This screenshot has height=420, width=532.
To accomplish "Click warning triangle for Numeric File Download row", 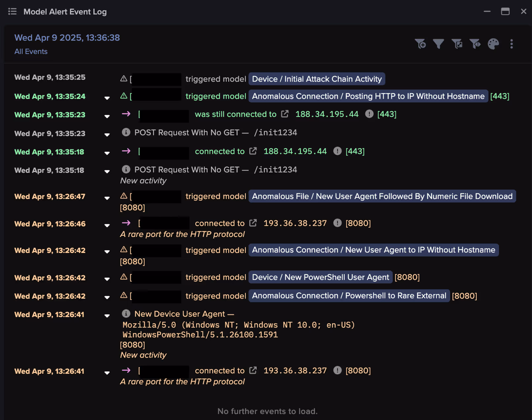I will tap(124, 196).
